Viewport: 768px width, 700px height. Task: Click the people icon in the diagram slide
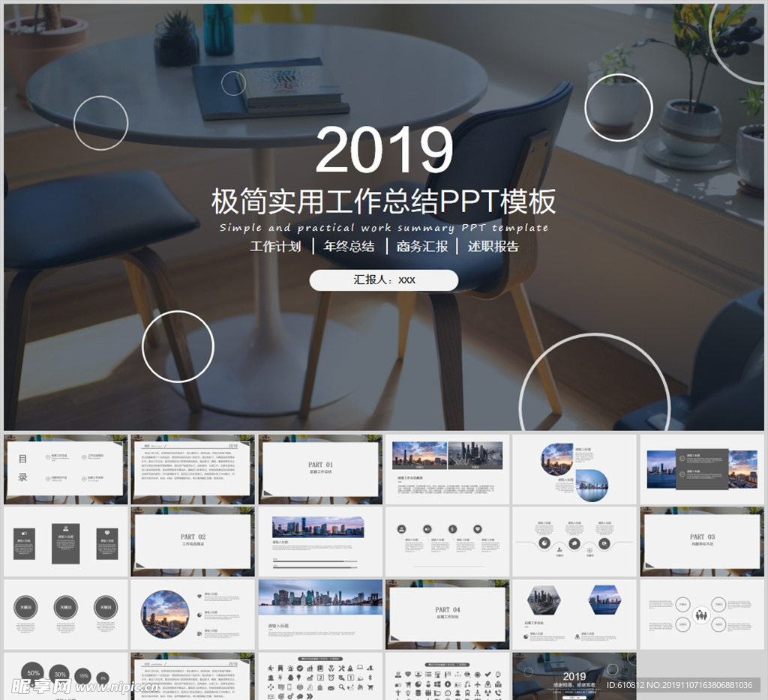[701, 614]
